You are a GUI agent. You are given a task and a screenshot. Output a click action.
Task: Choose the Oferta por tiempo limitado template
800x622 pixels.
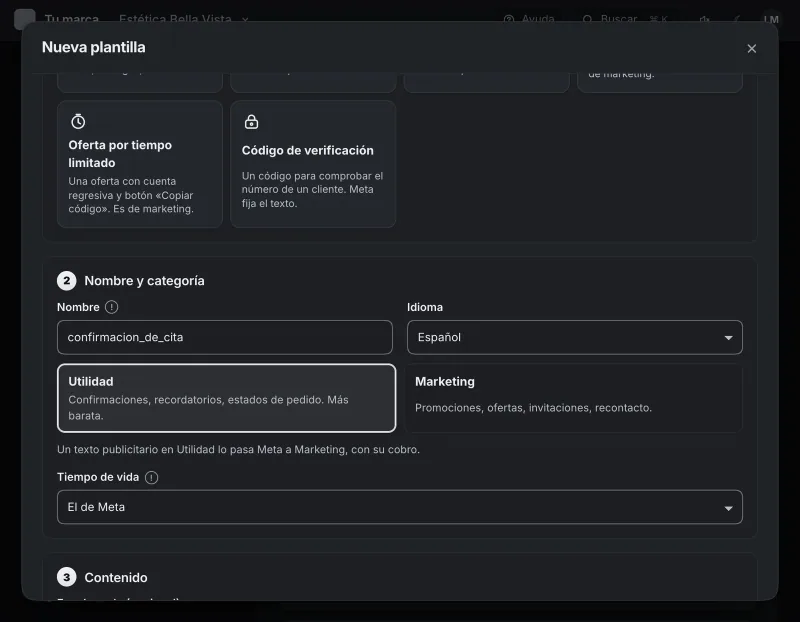coord(140,164)
